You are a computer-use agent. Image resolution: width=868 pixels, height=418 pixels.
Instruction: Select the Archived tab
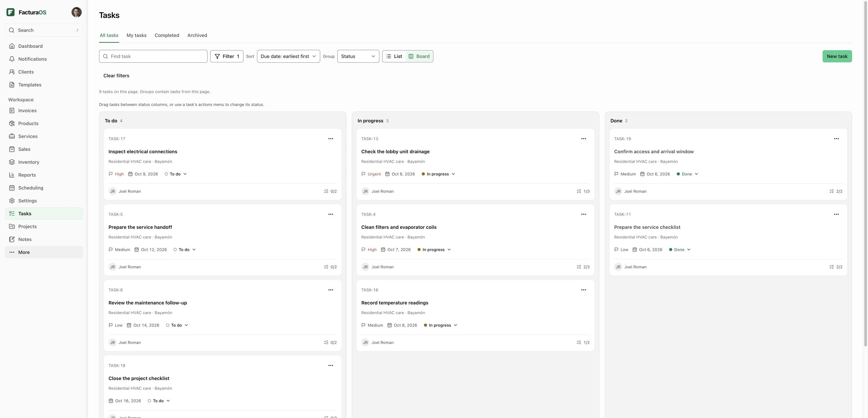(x=197, y=35)
